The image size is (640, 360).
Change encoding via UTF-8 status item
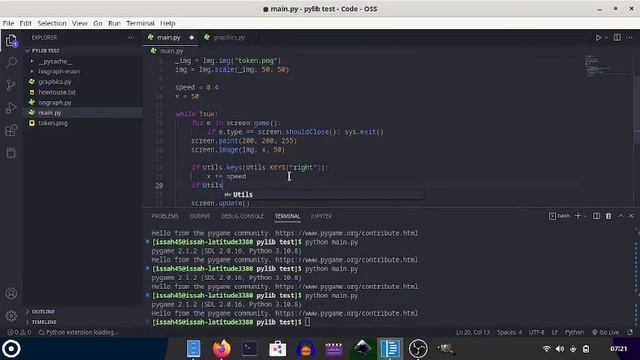coord(536,332)
